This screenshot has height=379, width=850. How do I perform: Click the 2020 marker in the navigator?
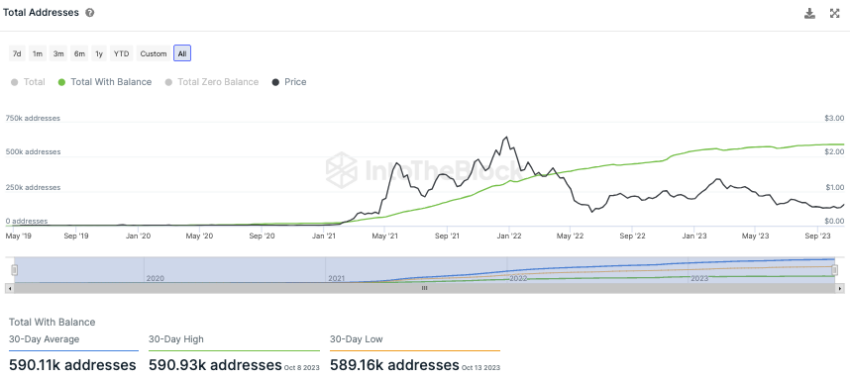pos(155,278)
